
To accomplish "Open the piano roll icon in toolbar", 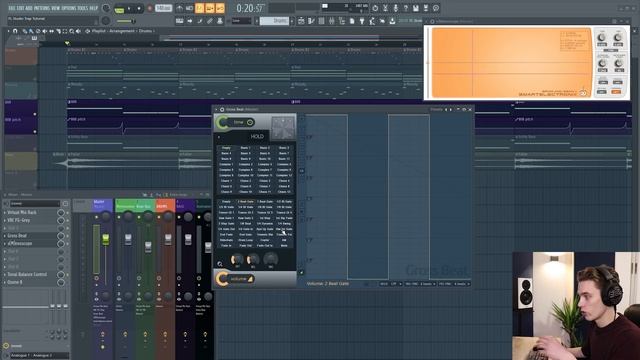I will point(311,21).
